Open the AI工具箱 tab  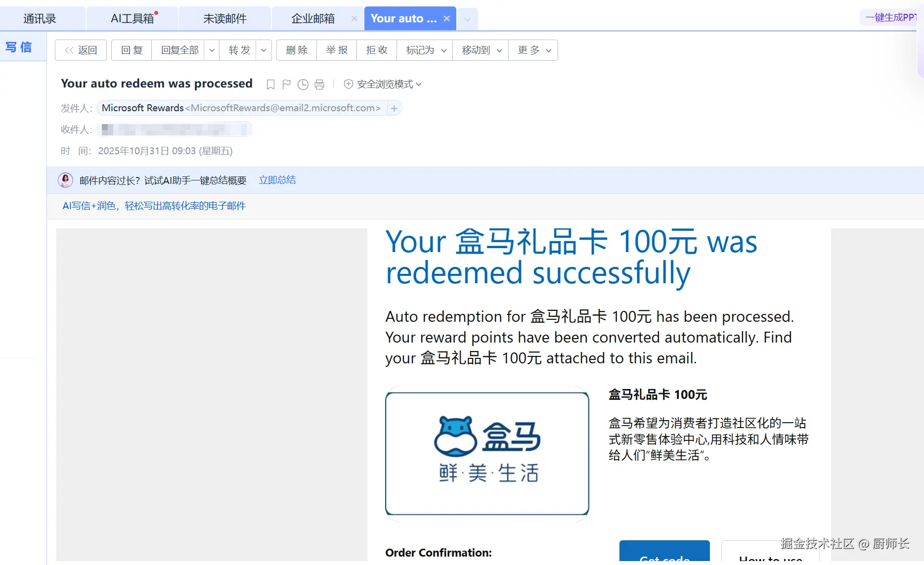tap(132, 19)
